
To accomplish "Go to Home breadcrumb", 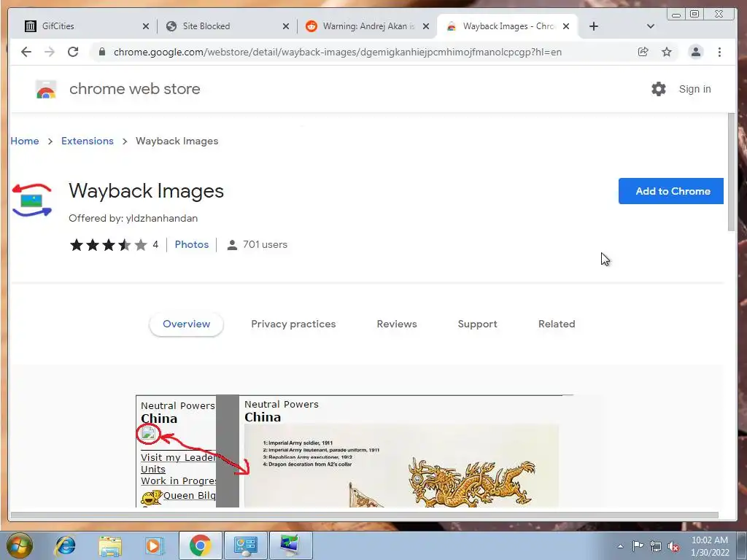I will tap(25, 141).
